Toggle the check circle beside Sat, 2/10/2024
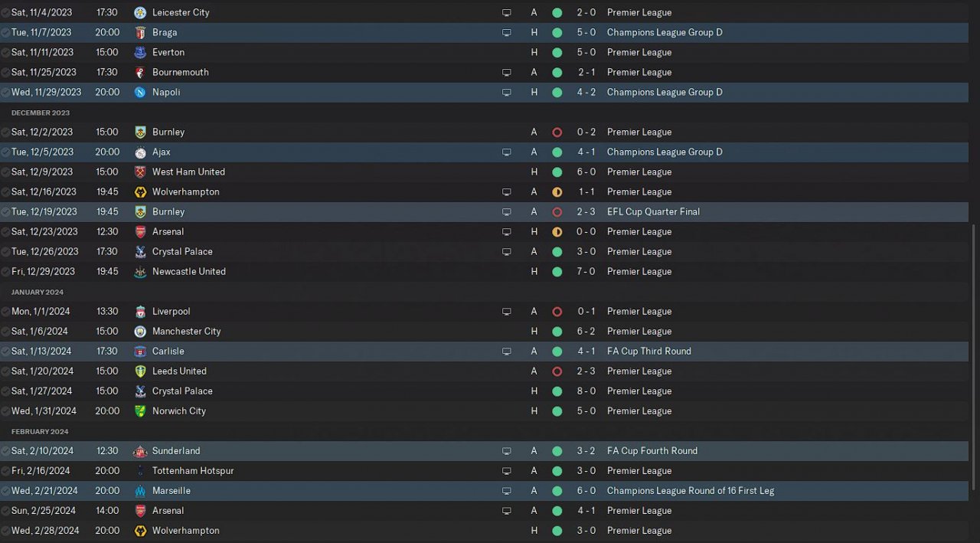 coord(5,450)
